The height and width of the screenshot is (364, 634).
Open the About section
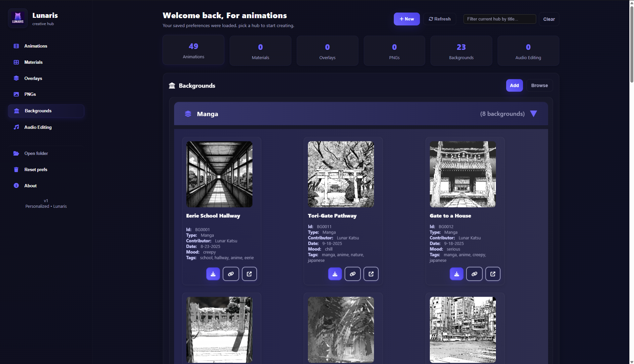click(30, 186)
